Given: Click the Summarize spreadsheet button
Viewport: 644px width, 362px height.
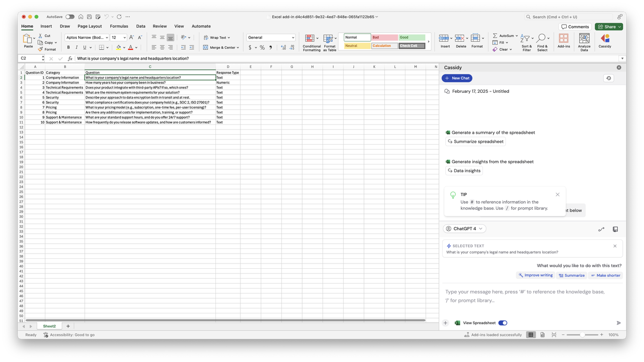Looking at the screenshot, I should pyautogui.click(x=475, y=141).
